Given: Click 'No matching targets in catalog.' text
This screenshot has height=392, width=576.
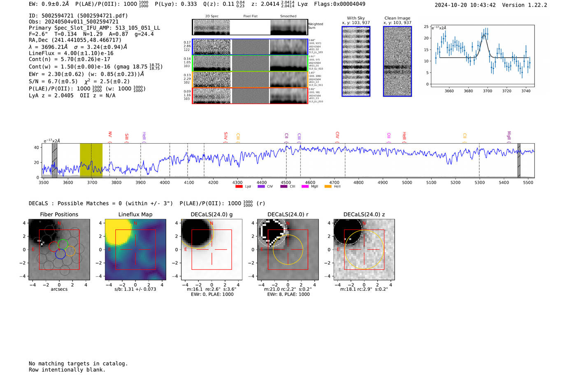Looking at the screenshot, I should [x=78, y=364].
